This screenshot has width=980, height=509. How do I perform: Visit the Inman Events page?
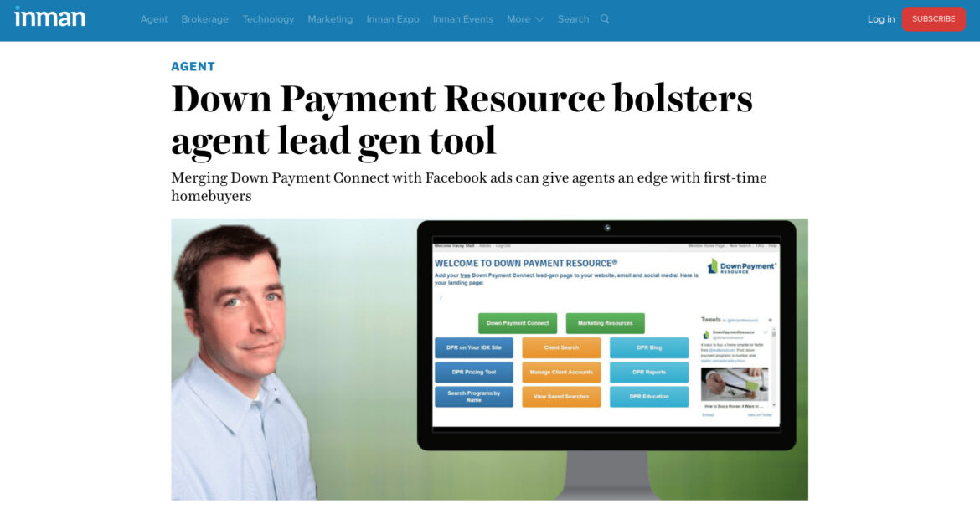click(463, 19)
